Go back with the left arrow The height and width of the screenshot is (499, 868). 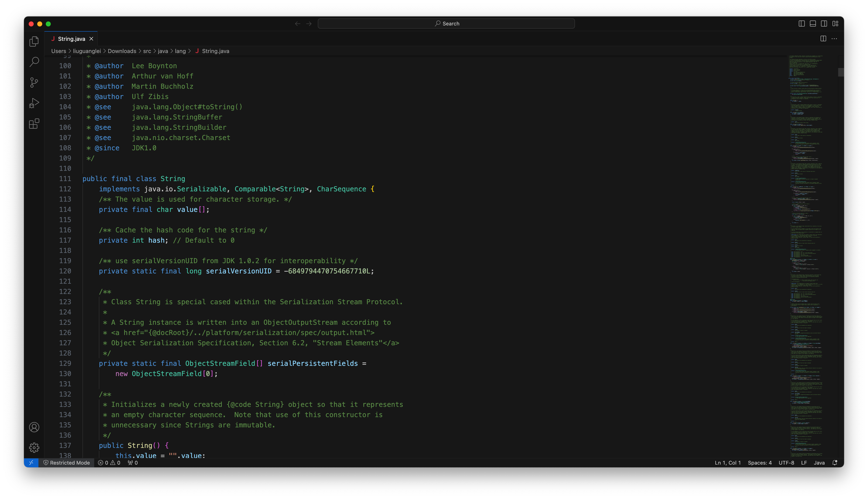click(x=298, y=24)
